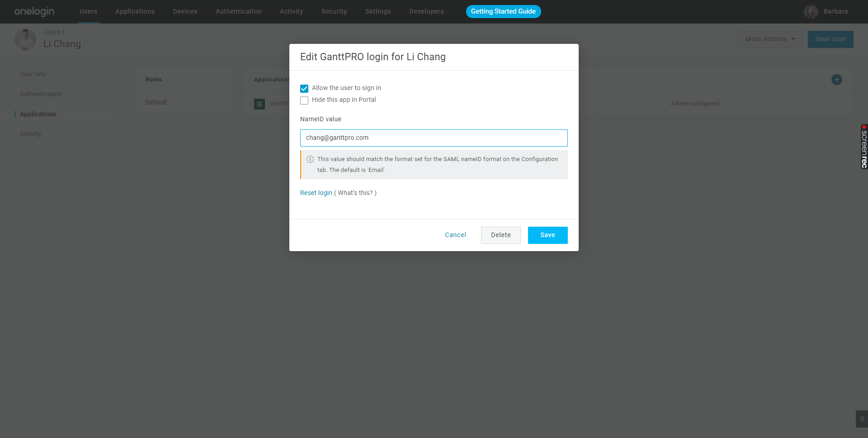The image size is (868, 438).
Task: Click the GanttPRO app icon
Action: click(259, 104)
